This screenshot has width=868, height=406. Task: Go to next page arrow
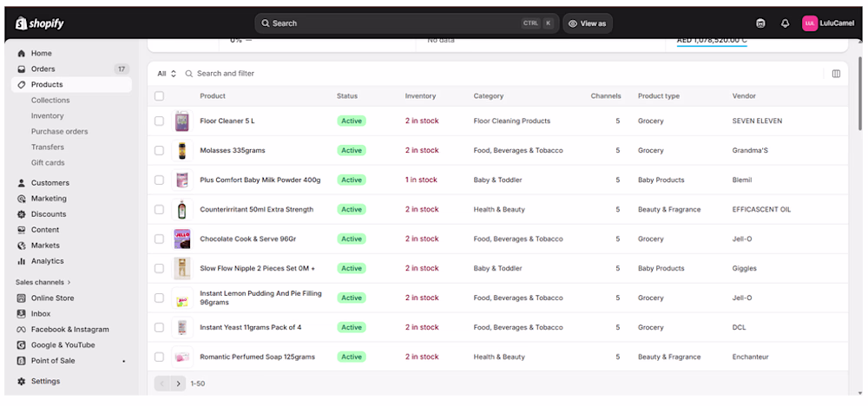tap(178, 383)
